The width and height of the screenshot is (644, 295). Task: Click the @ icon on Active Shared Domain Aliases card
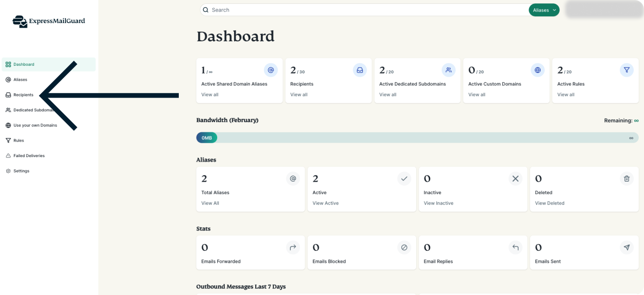pos(271,70)
